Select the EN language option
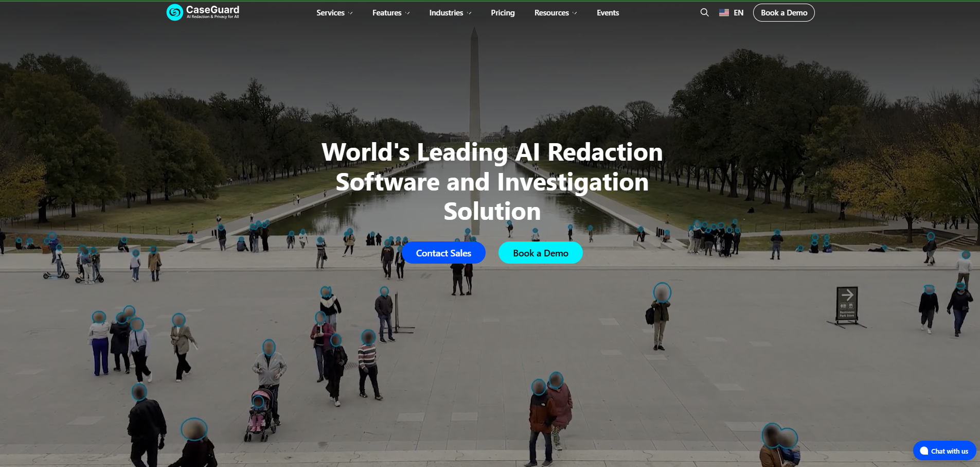 [738, 13]
